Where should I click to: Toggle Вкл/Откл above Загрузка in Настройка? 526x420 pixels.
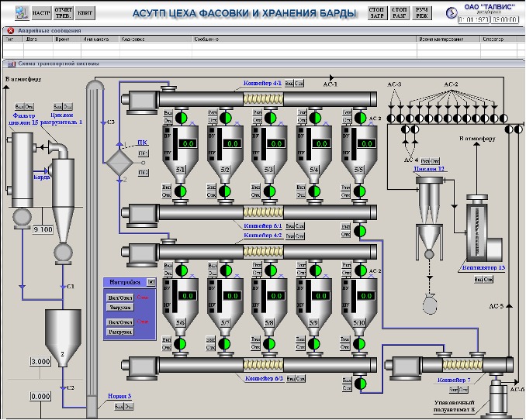click(120, 297)
